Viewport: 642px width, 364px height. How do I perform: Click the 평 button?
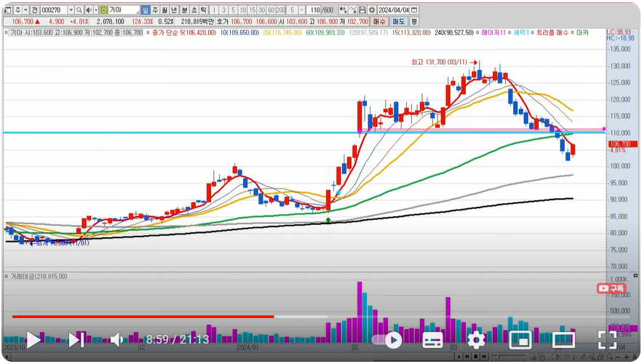[x=414, y=21]
